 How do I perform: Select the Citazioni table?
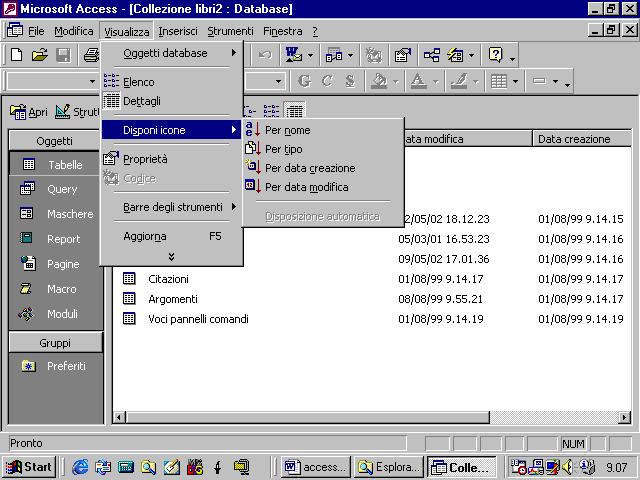(x=168, y=279)
